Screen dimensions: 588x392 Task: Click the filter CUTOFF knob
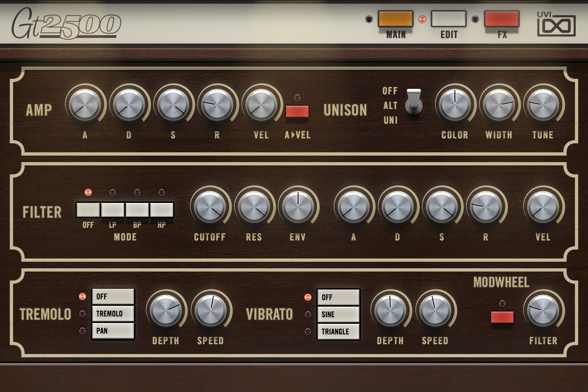pos(210,207)
